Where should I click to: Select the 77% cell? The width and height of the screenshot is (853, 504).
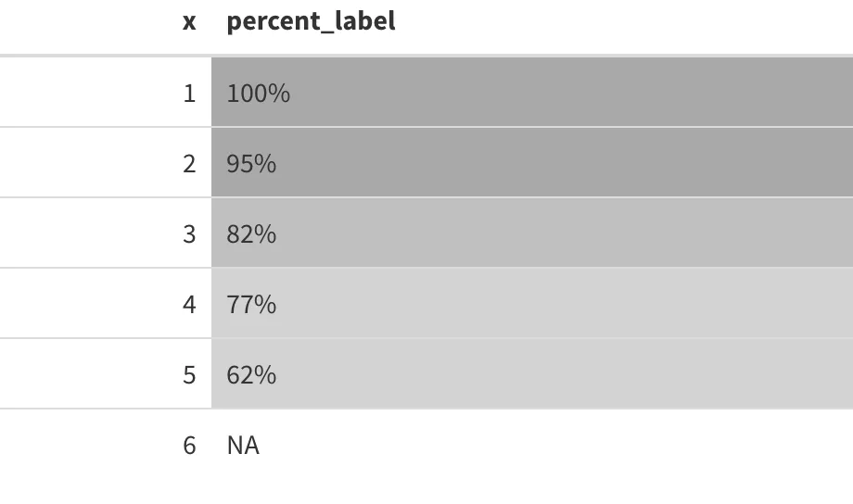click(x=251, y=305)
